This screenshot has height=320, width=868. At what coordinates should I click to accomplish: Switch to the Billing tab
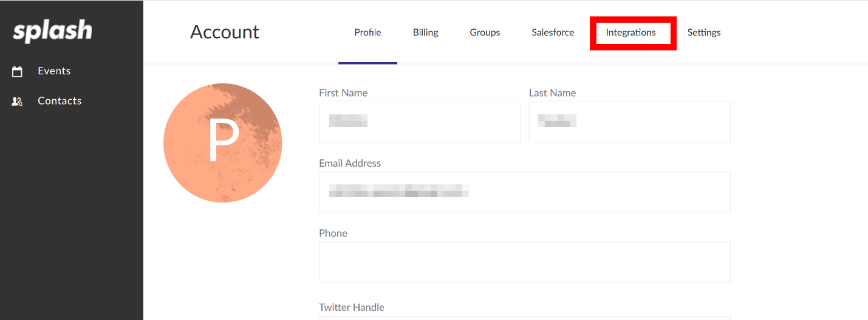tap(425, 32)
